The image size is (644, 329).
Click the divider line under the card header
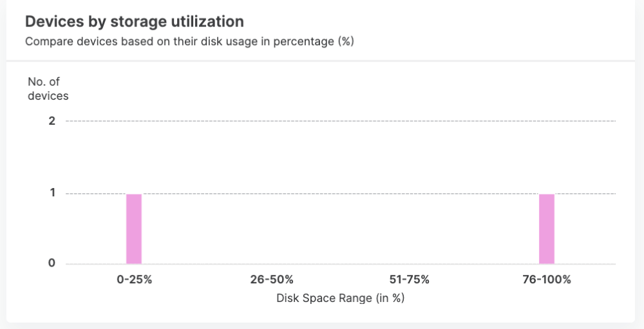[322, 61]
